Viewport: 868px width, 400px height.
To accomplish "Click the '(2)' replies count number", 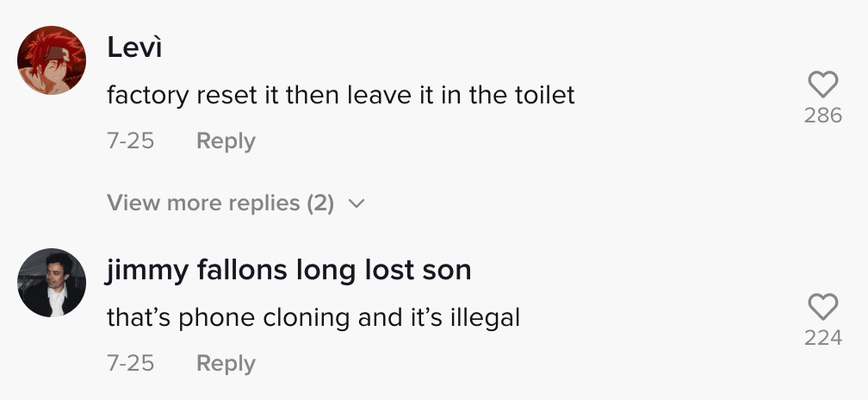I will [320, 203].
